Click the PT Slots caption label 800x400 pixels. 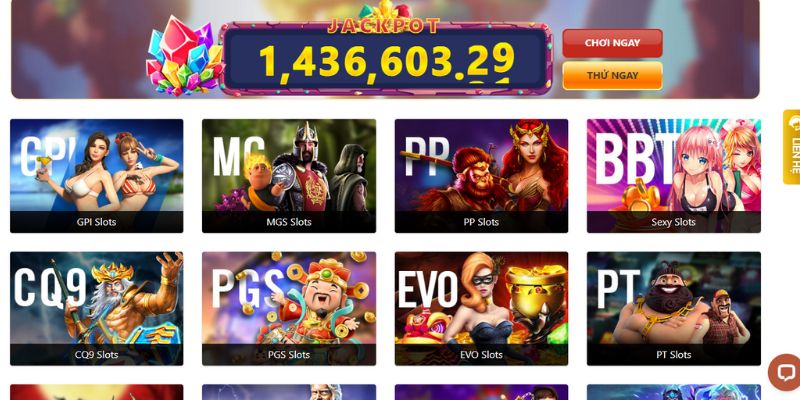click(x=673, y=355)
